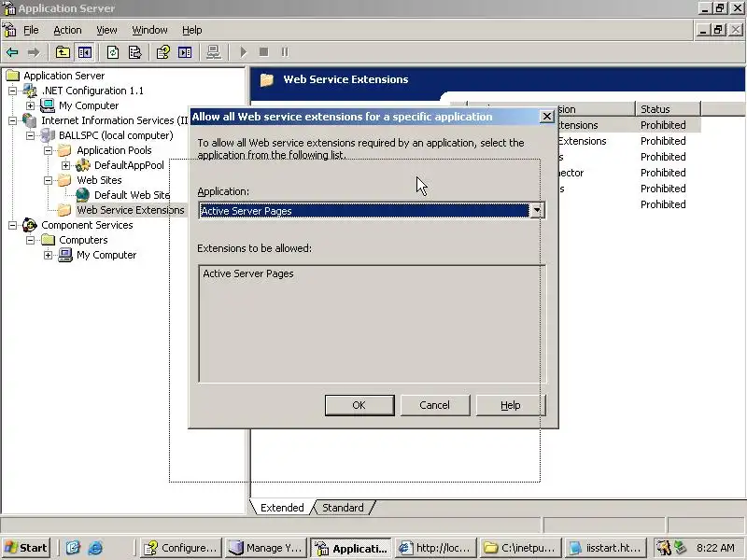This screenshot has width=747, height=560.
Task: Click the first Prohibited status cell
Action: (663, 125)
